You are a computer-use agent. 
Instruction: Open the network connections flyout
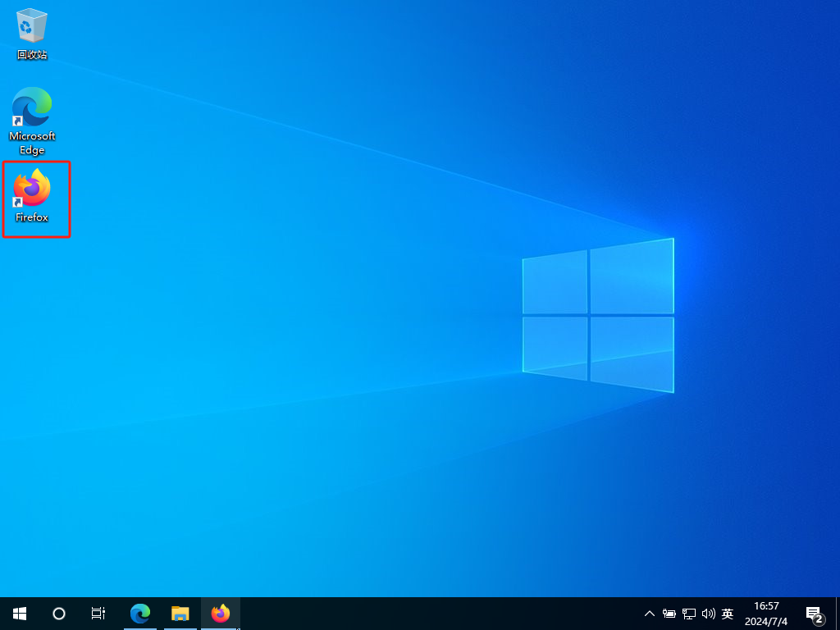coord(688,613)
